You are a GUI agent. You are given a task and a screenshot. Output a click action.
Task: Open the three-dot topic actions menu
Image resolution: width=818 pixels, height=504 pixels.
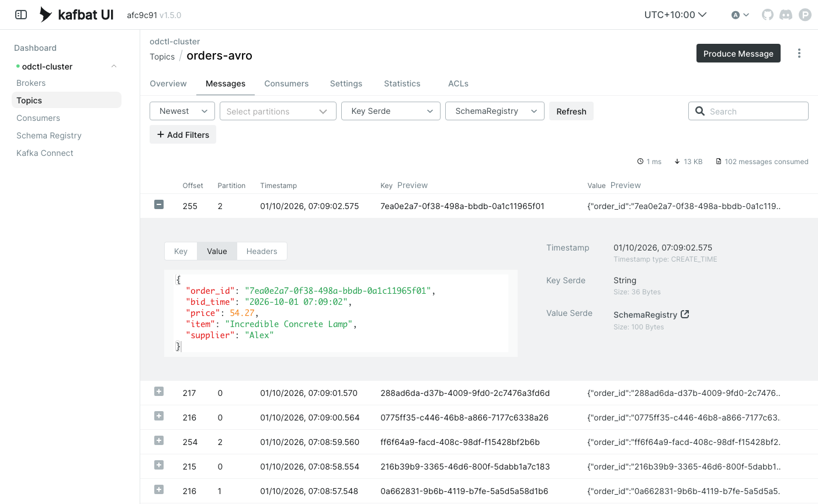tap(799, 53)
